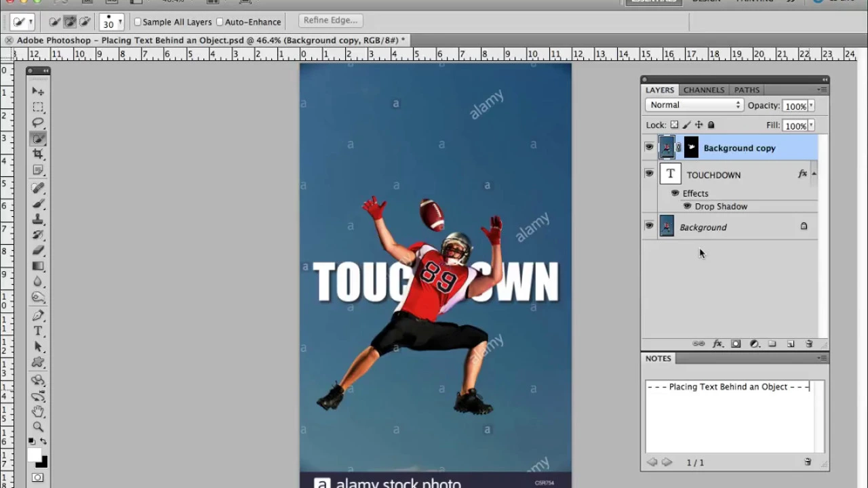The image size is (868, 488).
Task: Enable Auto-Enhance checkbox
Action: point(220,22)
